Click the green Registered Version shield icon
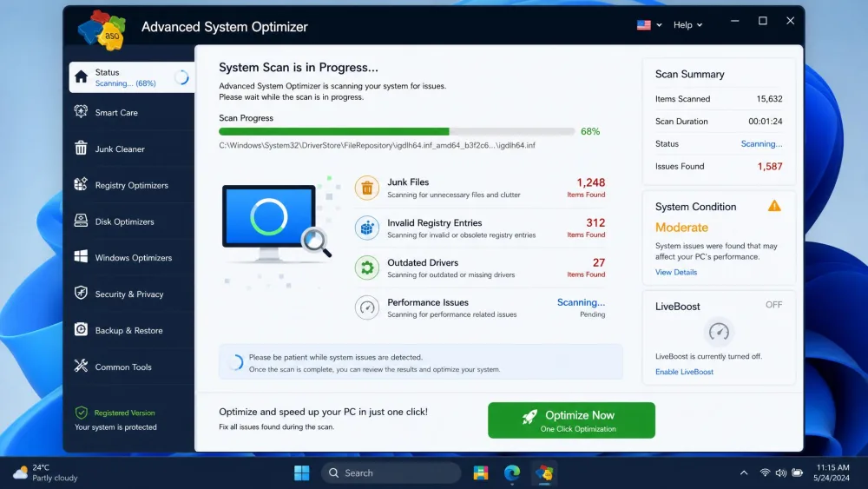This screenshot has height=489, width=868. pyautogui.click(x=82, y=413)
